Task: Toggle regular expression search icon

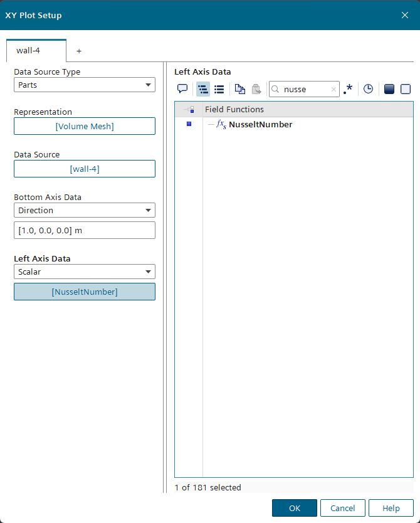Action: [x=349, y=89]
